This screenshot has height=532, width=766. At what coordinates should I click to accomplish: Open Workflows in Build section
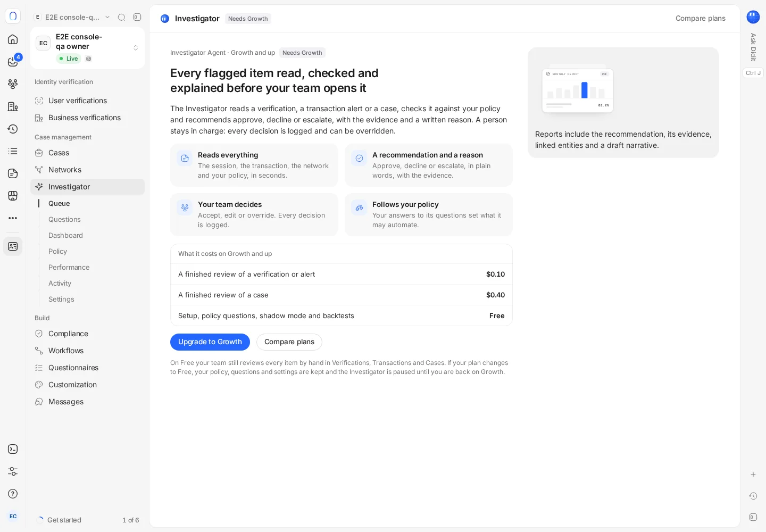[87, 351]
